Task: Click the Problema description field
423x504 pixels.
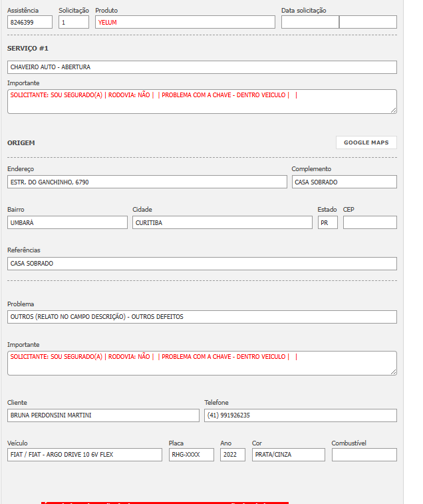Action: point(202,317)
